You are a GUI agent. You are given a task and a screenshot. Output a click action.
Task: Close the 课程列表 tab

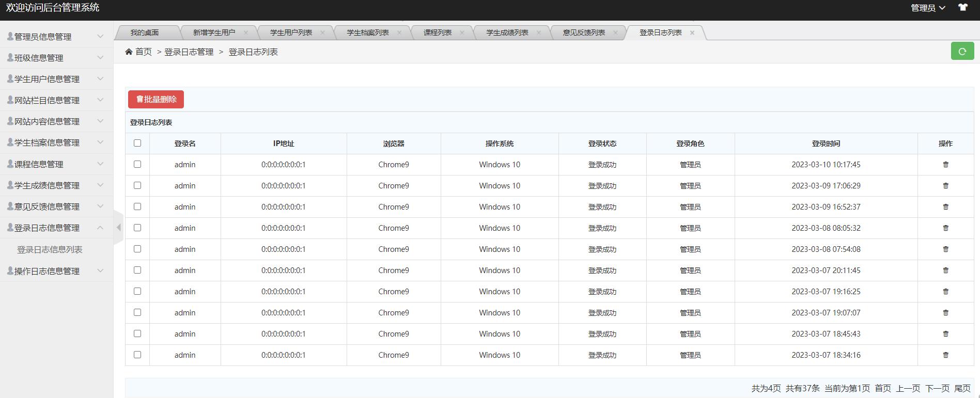pyautogui.click(x=462, y=33)
